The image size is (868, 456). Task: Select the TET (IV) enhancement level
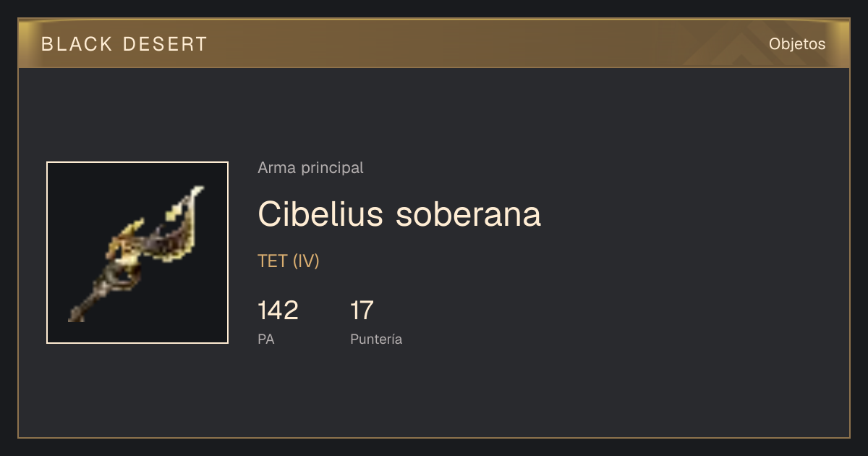coord(289,261)
